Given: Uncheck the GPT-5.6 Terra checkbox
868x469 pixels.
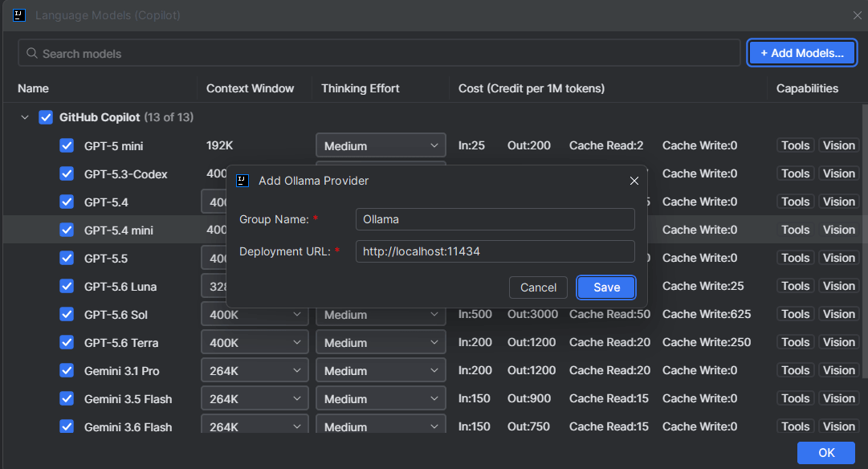Looking at the screenshot, I should (67, 343).
